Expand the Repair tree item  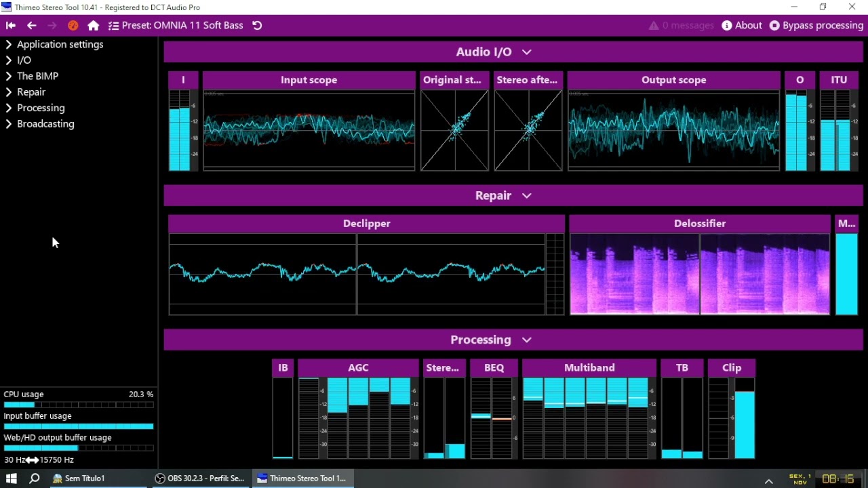pos(25,92)
